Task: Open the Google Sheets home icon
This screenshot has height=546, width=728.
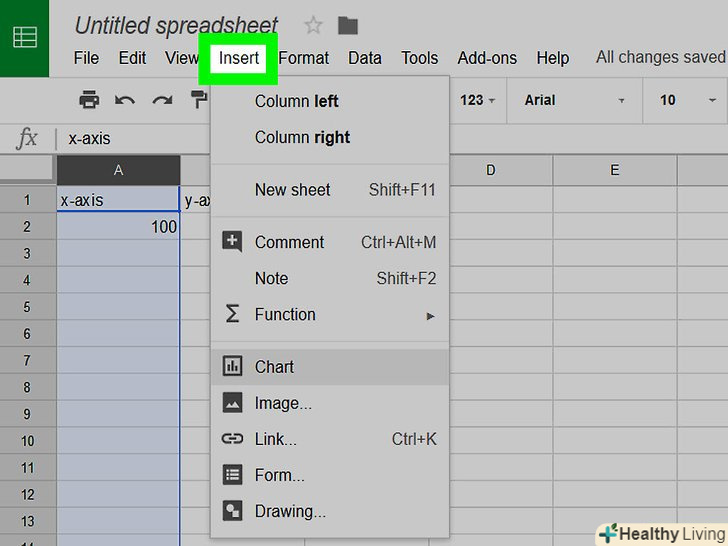Action: coord(24,38)
